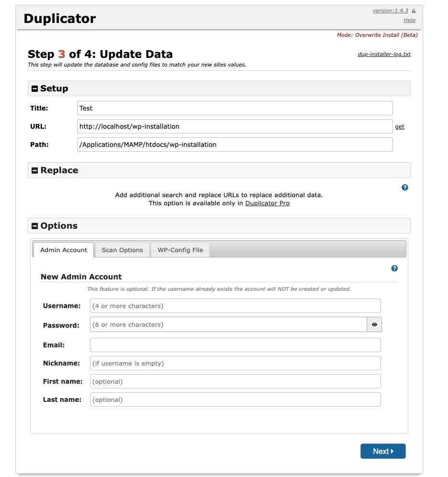The height and width of the screenshot is (477, 448).
Task: Click the 'Mode: Overwrite Install (Beta)' text
Action: tap(377, 35)
